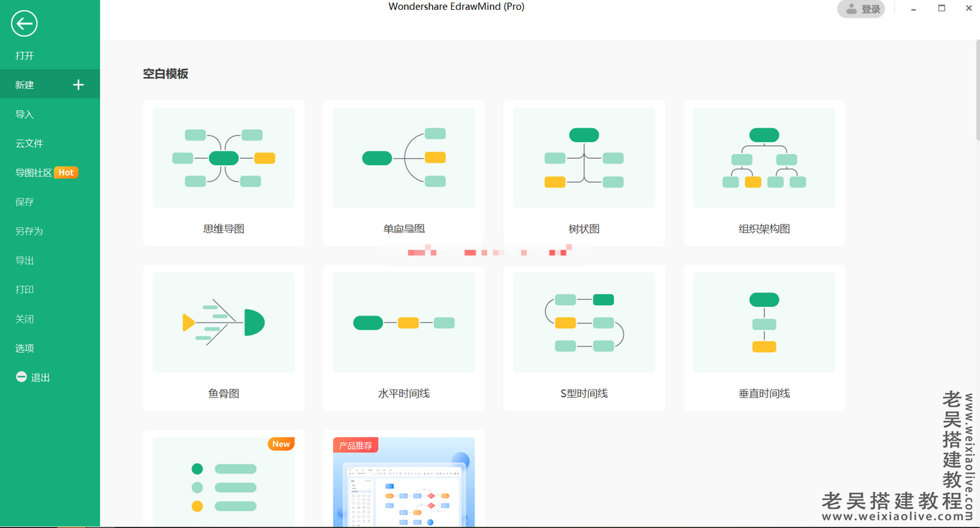Pick the 鱼骨图 template thumbnail
Viewport: 980px width, 528px height.
(224, 323)
